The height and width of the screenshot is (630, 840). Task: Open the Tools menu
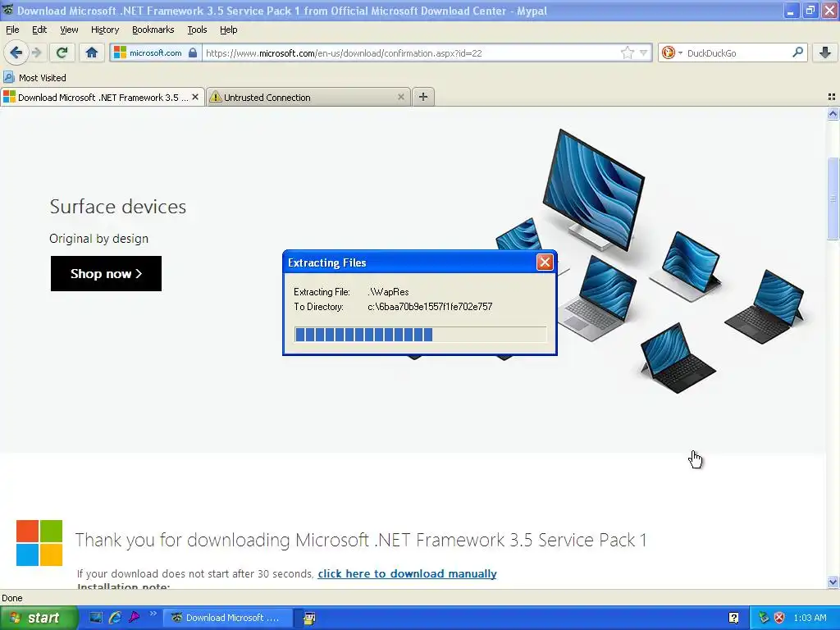(x=197, y=30)
